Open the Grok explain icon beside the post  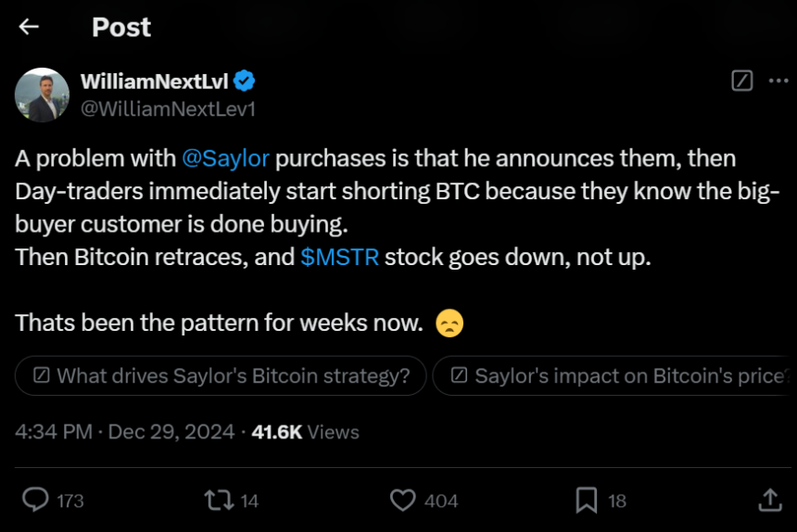click(741, 81)
